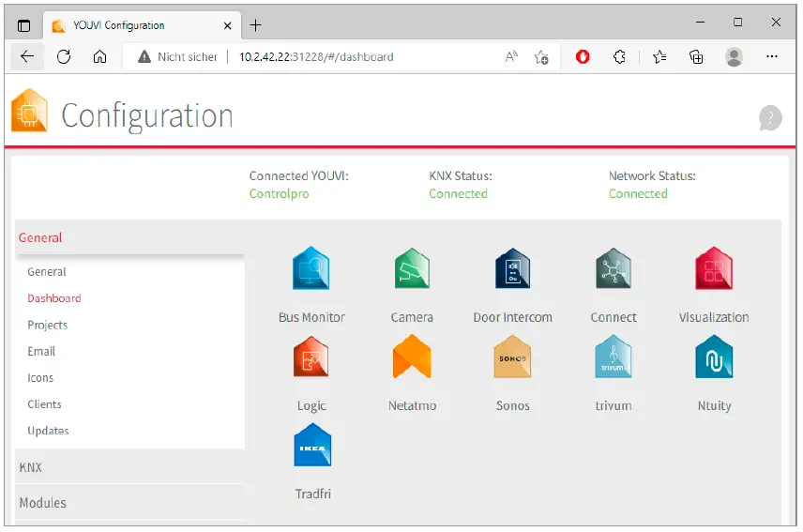This screenshot has height=532, width=803.
Task: Open the Camera module icon
Action: (412, 267)
